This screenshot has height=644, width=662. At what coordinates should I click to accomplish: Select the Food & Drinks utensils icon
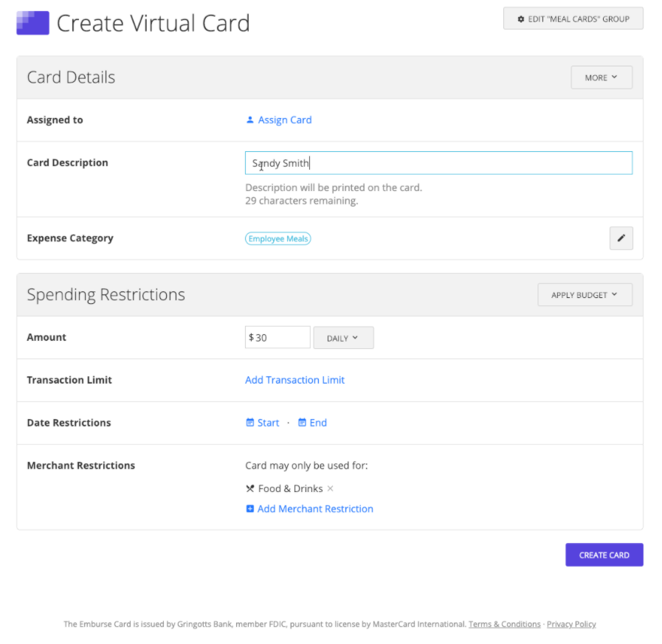tap(249, 488)
